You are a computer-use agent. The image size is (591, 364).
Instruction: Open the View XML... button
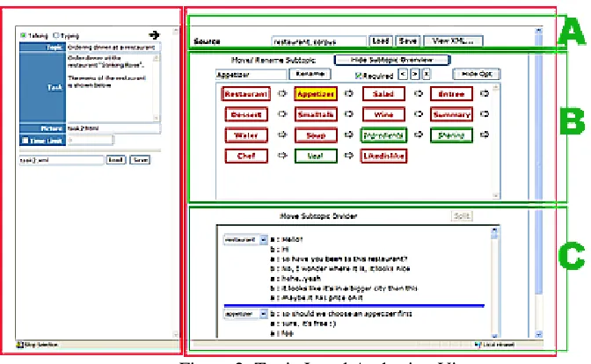(x=453, y=40)
